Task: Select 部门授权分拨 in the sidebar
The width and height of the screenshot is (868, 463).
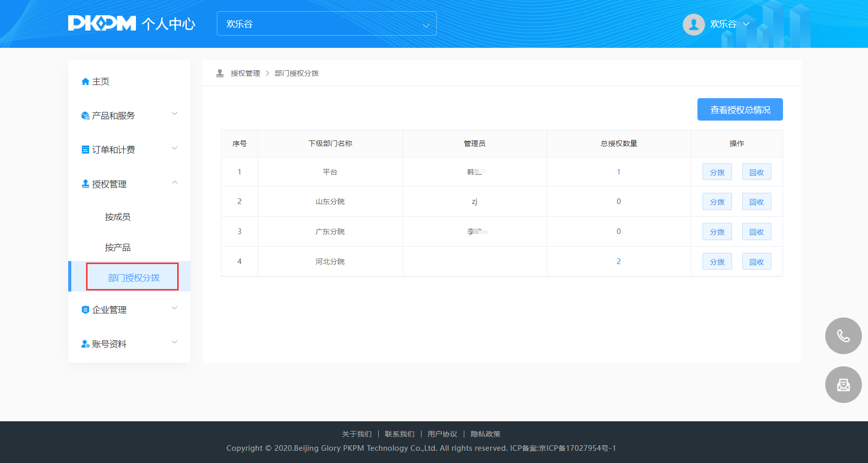Action: pyautogui.click(x=133, y=278)
